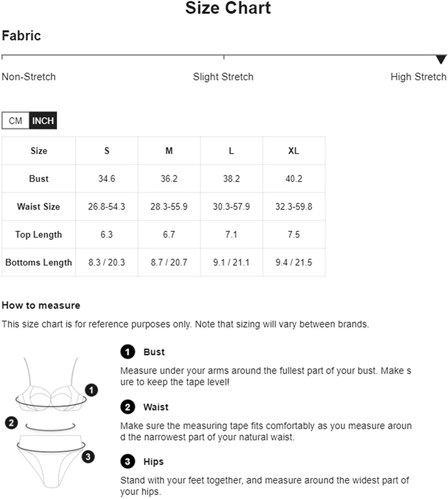Click the bra top illustration

pyautogui.click(x=51, y=384)
